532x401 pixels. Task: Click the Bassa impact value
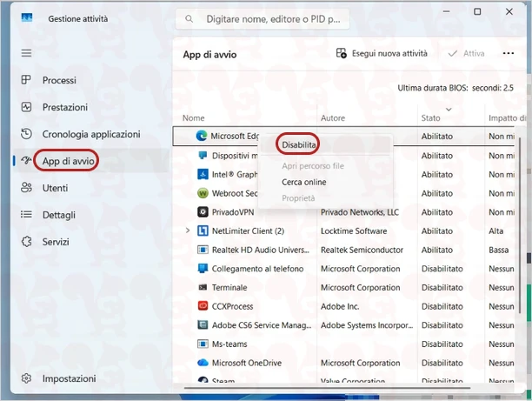[498, 250]
